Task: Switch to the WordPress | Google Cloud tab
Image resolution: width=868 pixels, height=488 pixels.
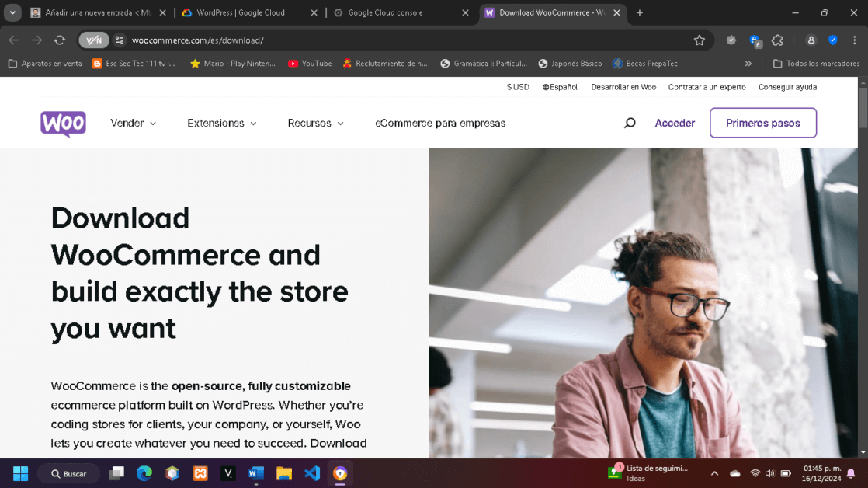Action: (x=241, y=12)
